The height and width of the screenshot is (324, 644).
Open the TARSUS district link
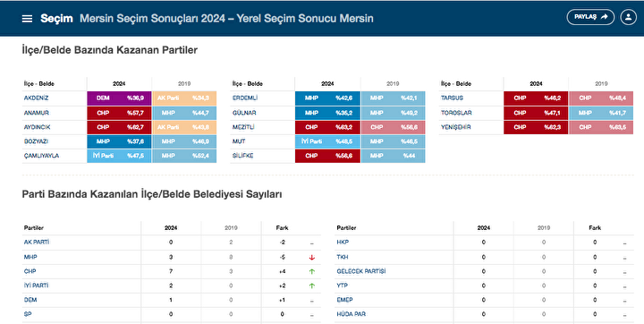click(x=452, y=98)
